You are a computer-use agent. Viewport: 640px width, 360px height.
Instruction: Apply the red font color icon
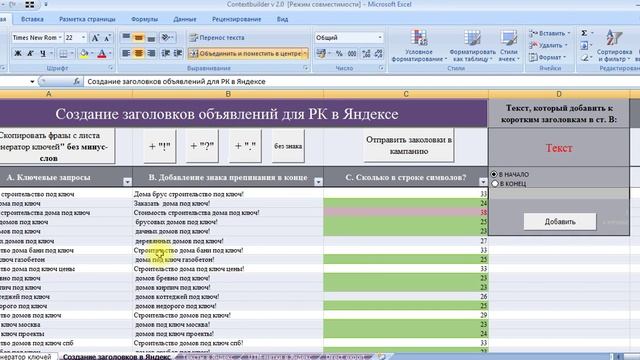coord(102,53)
